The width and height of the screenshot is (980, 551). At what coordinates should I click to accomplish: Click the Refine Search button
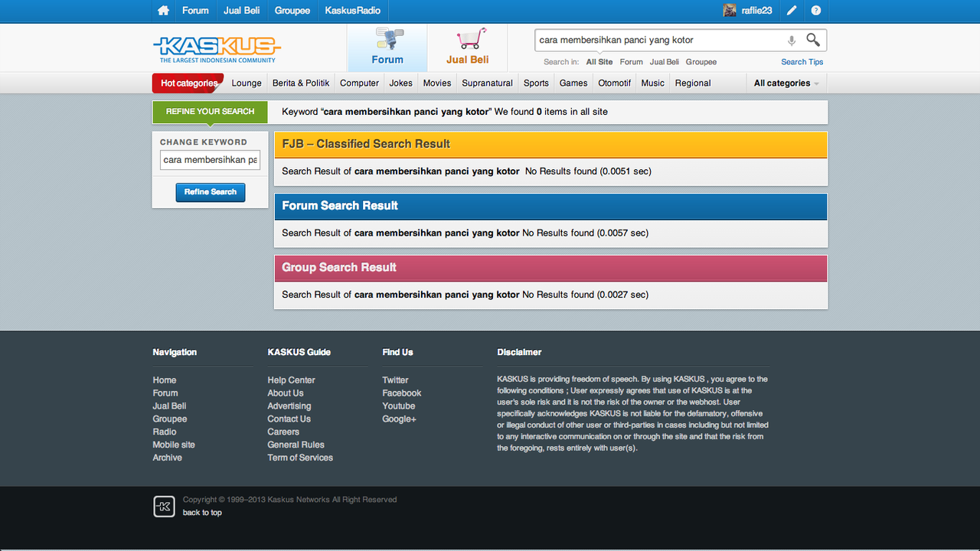pyautogui.click(x=211, y=192)
